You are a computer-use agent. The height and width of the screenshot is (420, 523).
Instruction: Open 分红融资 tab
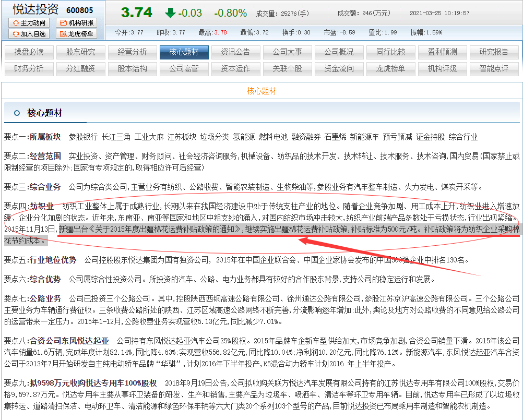coord(81,69)
